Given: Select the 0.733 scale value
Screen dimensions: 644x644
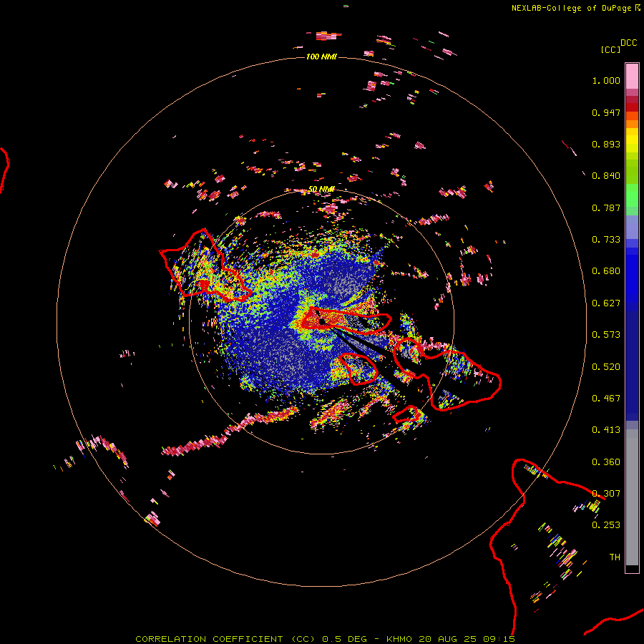Looking at the screenshot, I should pyautogui.click(x=606, y=240).
